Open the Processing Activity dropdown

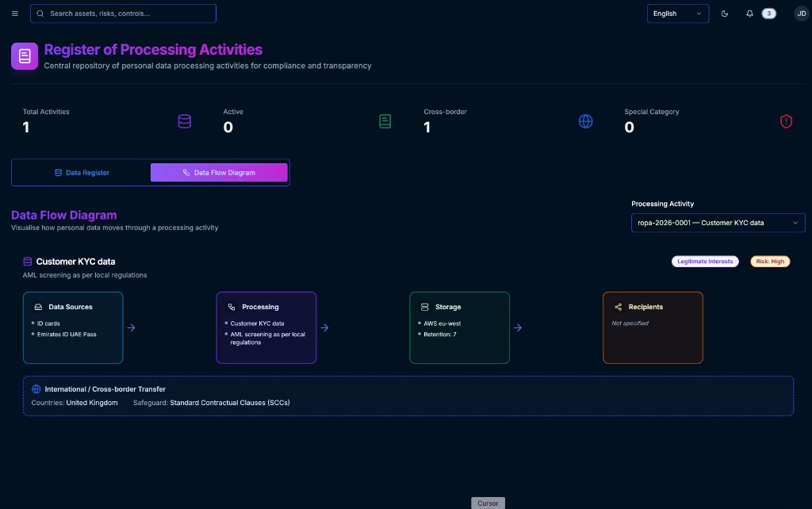tap(718, 223)
